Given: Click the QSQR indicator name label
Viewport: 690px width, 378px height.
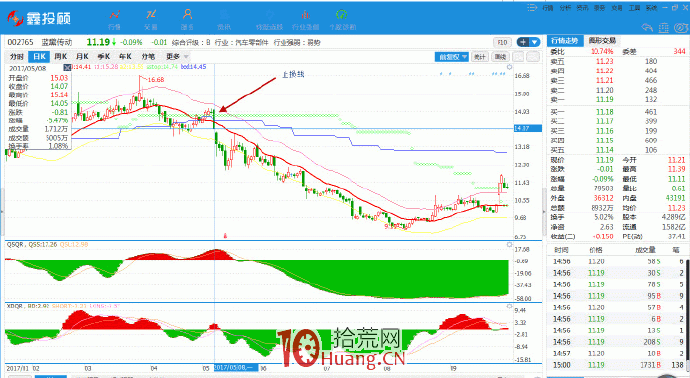Looking at the screenshot, I should (15, 244).
